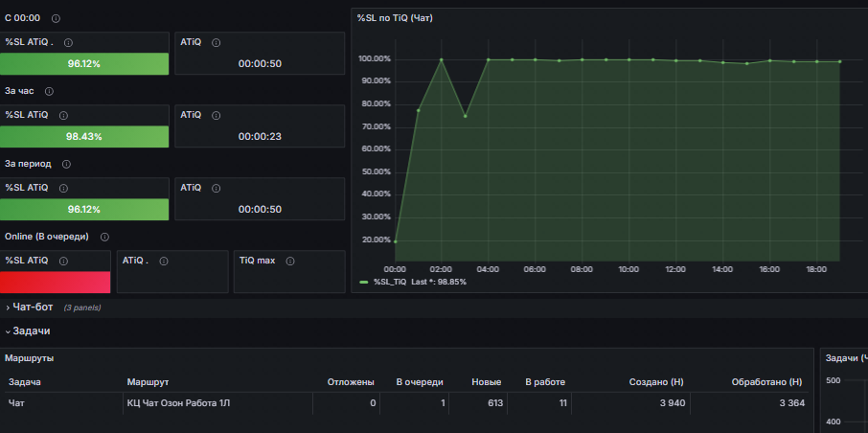Viewport: 868px width, 433px height.
Task: Click green color swatch of %SL_TiQ legend
Action: 364,282
